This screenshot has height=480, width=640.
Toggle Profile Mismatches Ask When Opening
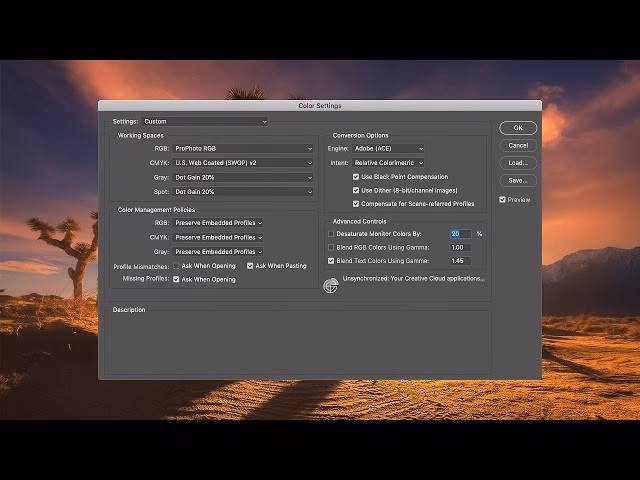176,266
